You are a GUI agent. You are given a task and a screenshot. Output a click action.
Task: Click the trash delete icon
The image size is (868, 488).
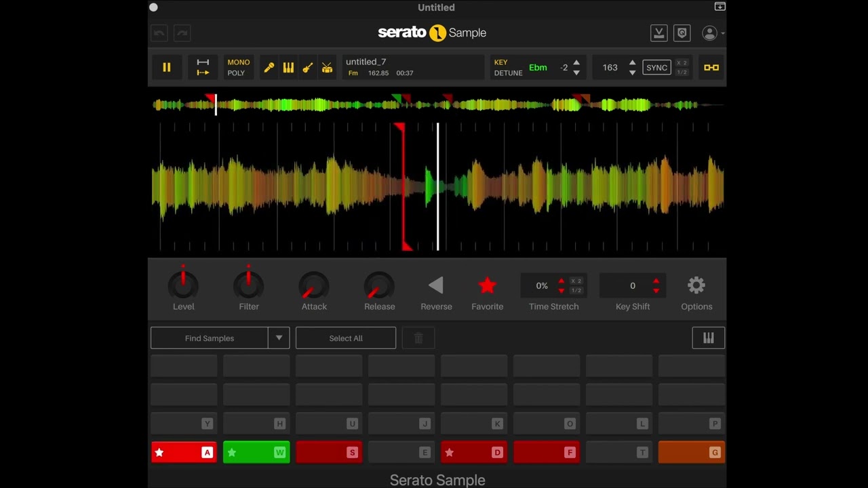[418, 338]
